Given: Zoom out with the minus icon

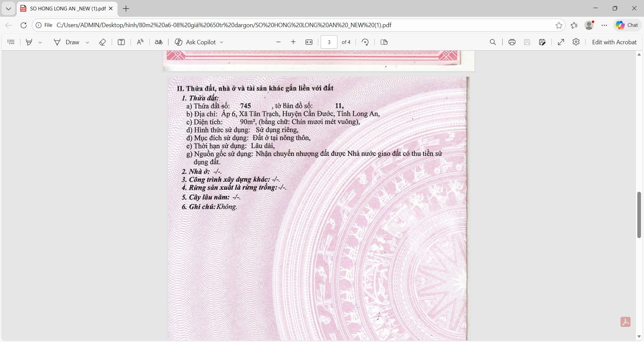Looking at the screenshot, I should point(278,42).
